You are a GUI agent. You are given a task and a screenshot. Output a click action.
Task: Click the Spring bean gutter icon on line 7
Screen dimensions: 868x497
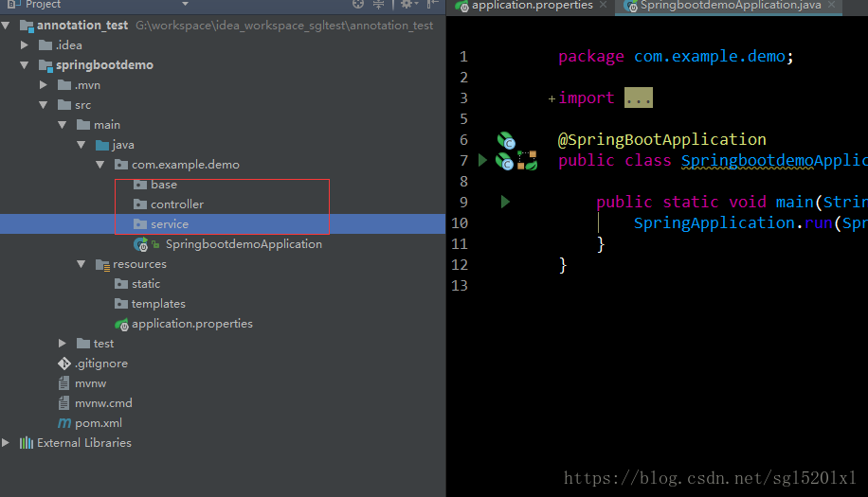(504, 162)
